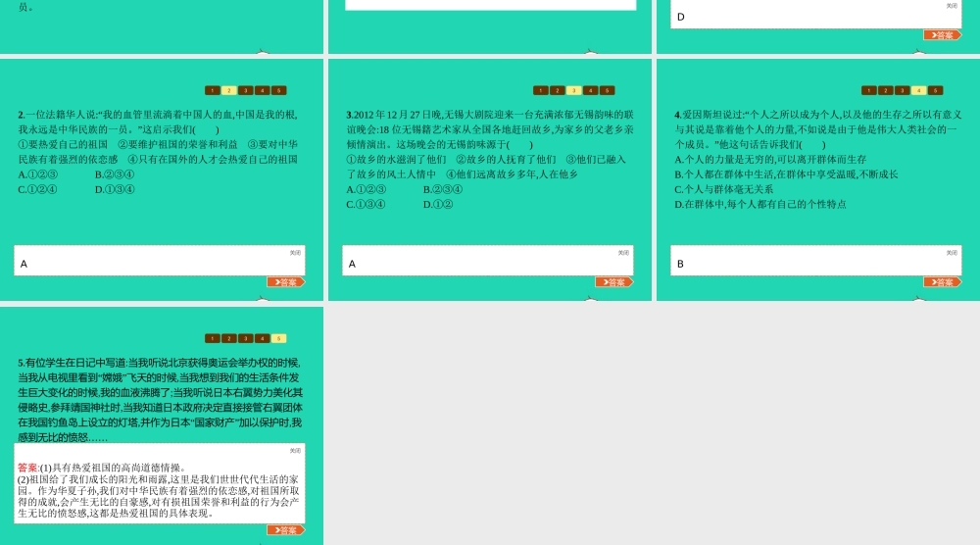
Task: Click page button 1 on question 4 slide
Action: (868, 90)
